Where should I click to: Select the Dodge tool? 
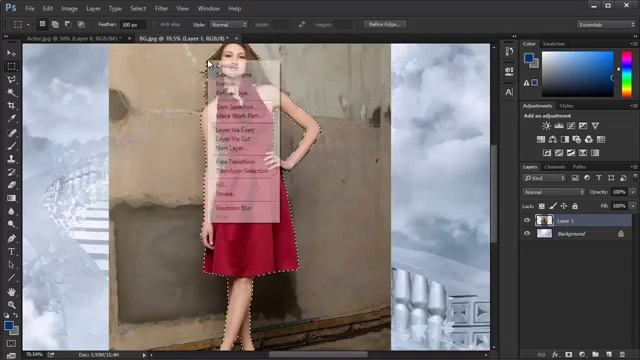pos(11,224)
